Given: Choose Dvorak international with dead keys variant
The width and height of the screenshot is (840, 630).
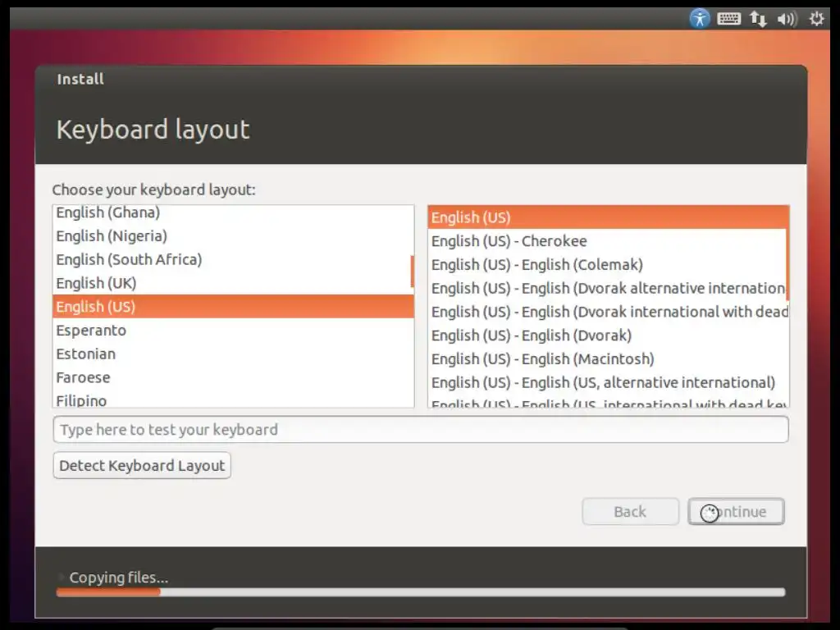Looking at the screenshot, I should click(x=609, y=312).
